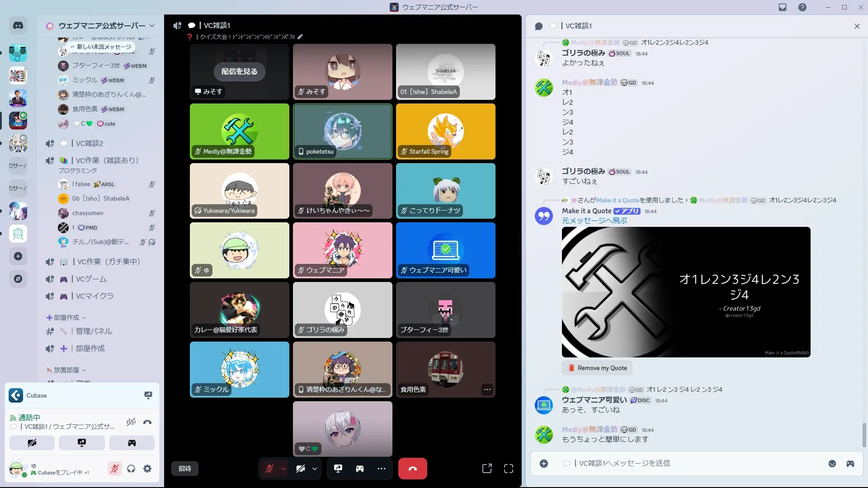Select the 管理パネル text channel
This screenshot has height=488, width=868.
tap(94, 331)
